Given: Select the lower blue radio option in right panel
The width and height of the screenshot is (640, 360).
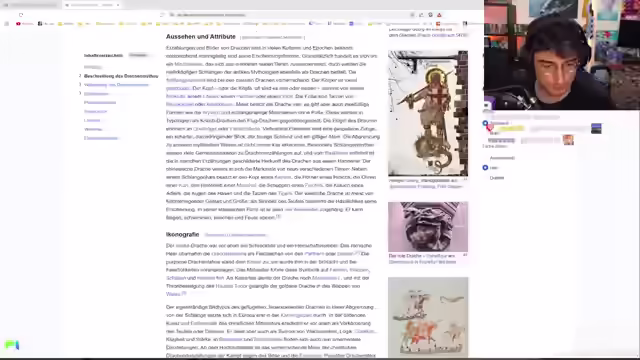Looking at the screenshot, I should [x=485, y=168].
